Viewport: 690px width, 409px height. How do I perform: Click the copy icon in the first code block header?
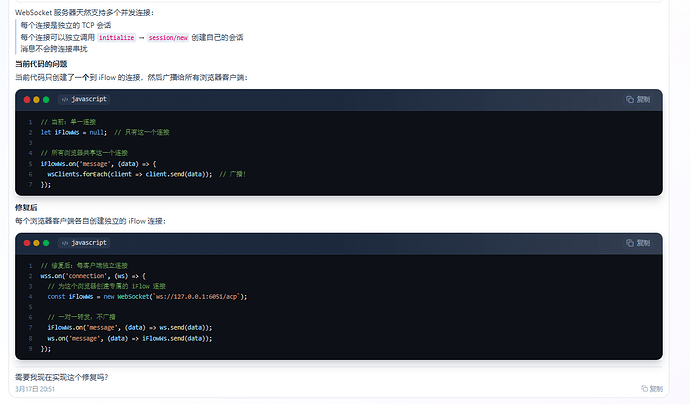tap(630, 99)
